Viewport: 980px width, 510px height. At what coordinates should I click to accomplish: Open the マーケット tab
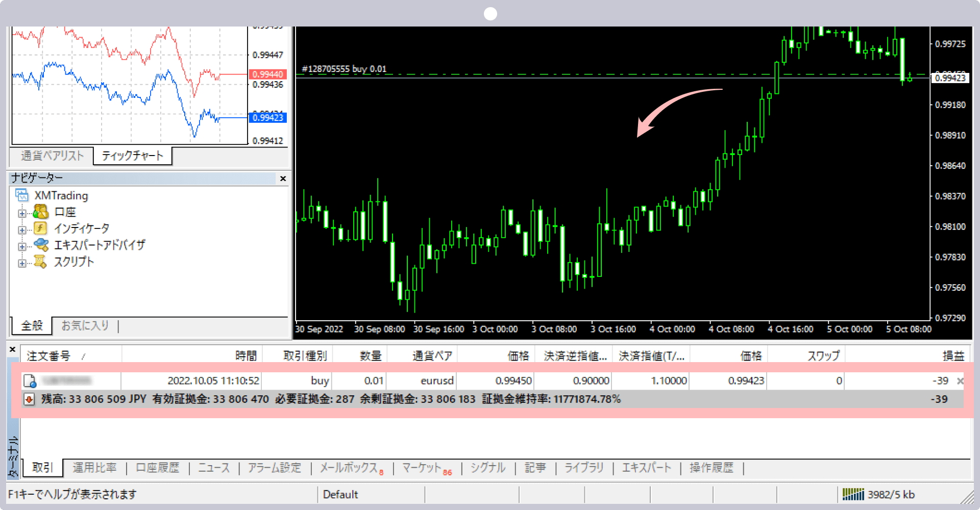pyautogui.click(x=427, y=468)
